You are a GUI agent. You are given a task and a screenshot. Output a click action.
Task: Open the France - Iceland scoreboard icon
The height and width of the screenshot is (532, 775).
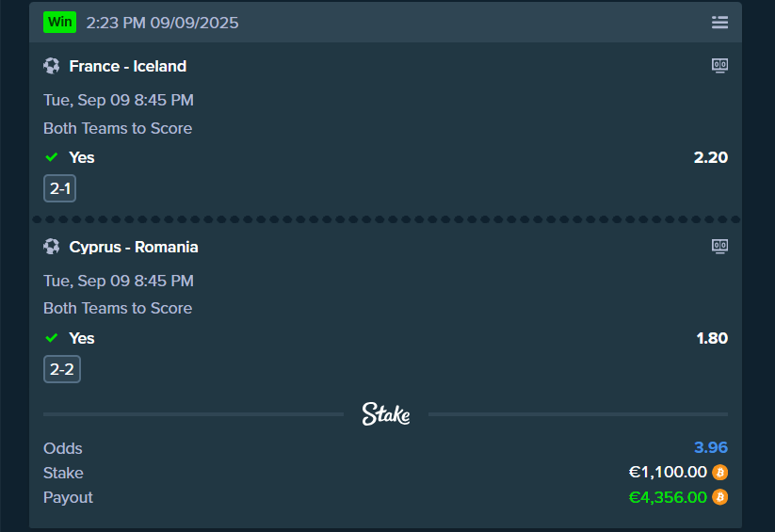coord(719,66)
